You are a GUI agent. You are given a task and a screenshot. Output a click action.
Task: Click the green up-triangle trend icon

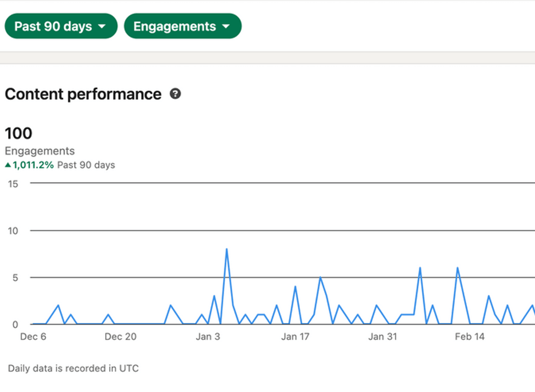pyautogui.click(x=8, y=165)
